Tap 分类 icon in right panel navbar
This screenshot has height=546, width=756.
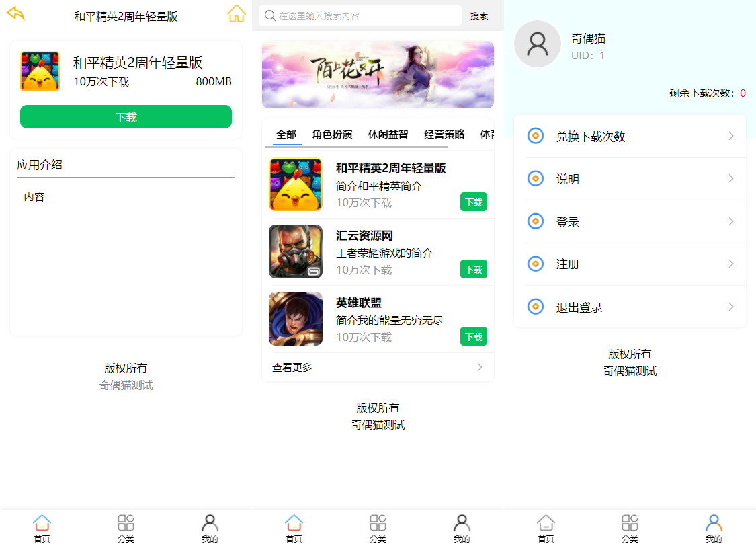coord(630,523)
